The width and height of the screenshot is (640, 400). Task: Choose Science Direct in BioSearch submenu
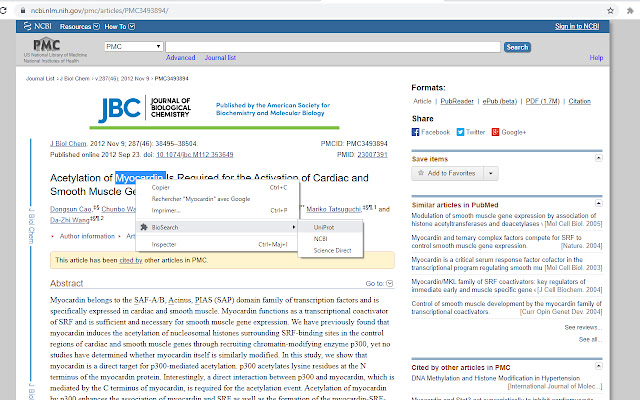331,250
